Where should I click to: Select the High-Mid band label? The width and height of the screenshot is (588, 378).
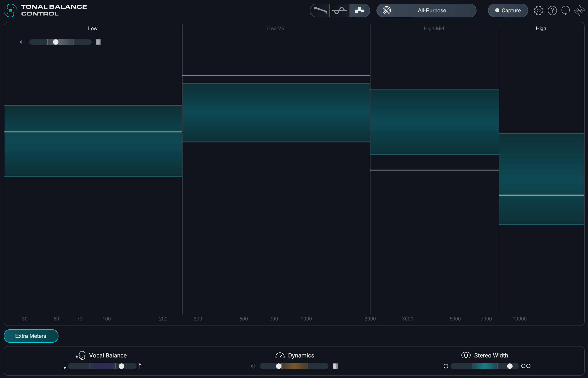434,29
